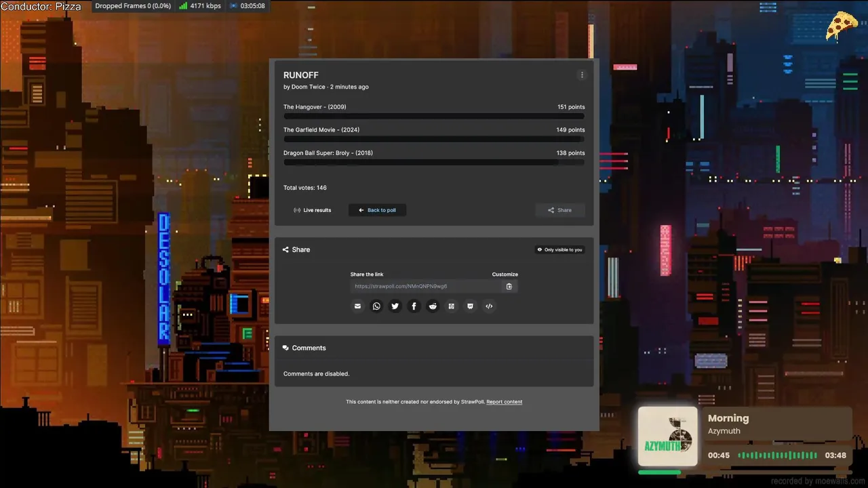868x488 pixels.
Task: Click the 03:48 track duration
Action: pyautogui.click(x=835, y=455)
